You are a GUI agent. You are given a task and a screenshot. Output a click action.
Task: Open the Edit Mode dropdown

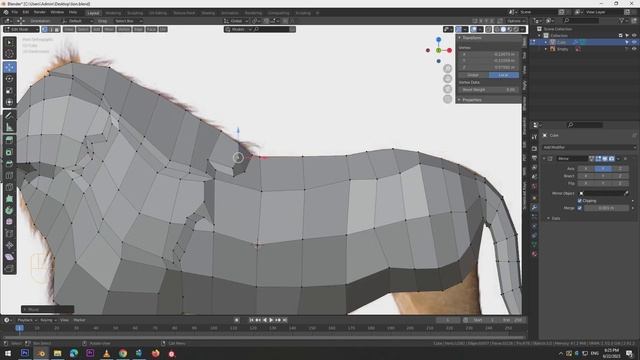tap(21, 29)
